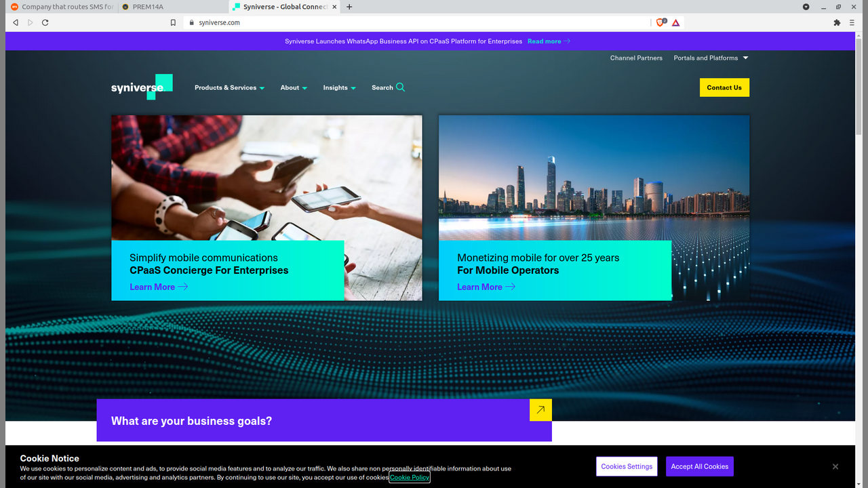
Task: Switch to Company that routes SMS tab
Action: (x=62, y=7)
